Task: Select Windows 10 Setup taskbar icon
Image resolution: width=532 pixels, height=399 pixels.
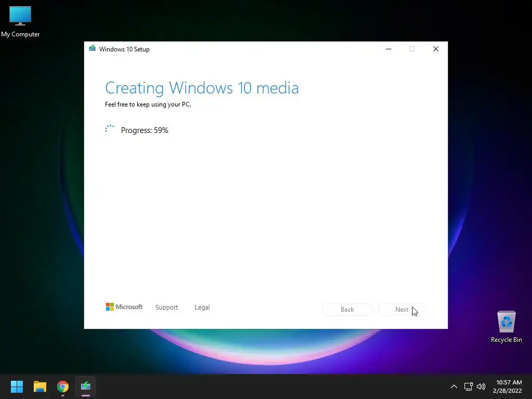Action: coord(86,387)
